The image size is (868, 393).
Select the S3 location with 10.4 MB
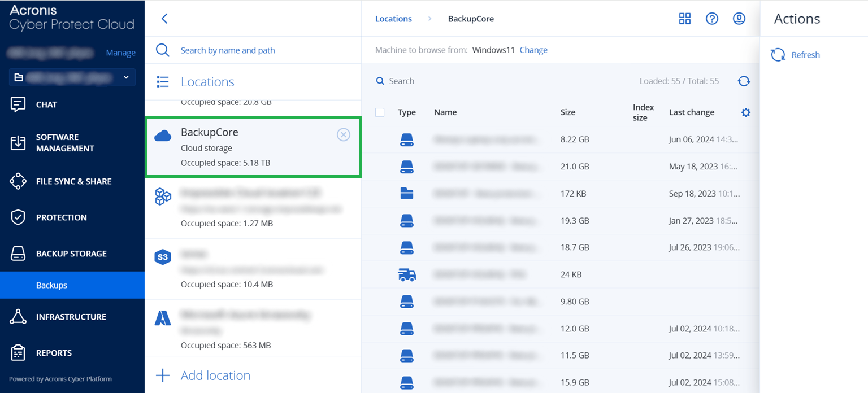[x=253, y=269]
